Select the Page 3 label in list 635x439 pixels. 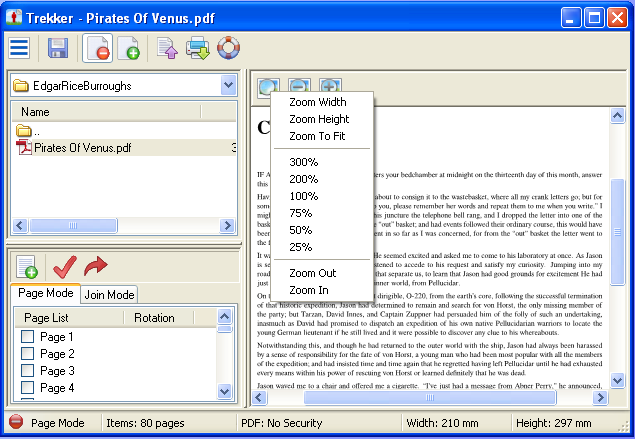coord(57,371)
